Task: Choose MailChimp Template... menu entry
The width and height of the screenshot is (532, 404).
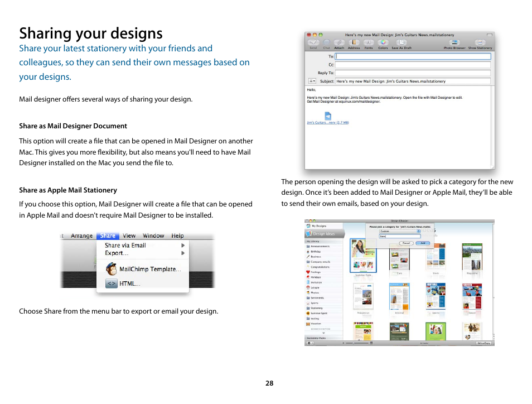Action: (x=143, y=269)
